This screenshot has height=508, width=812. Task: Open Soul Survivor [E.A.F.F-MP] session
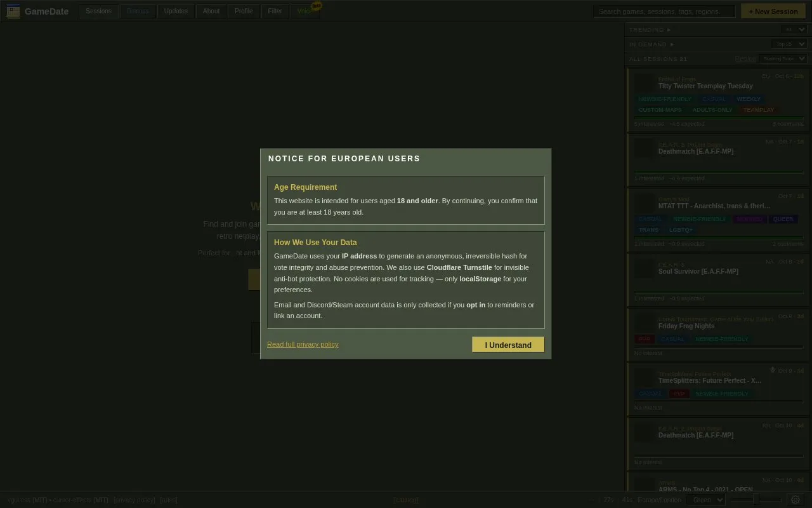tap(698, 271)
